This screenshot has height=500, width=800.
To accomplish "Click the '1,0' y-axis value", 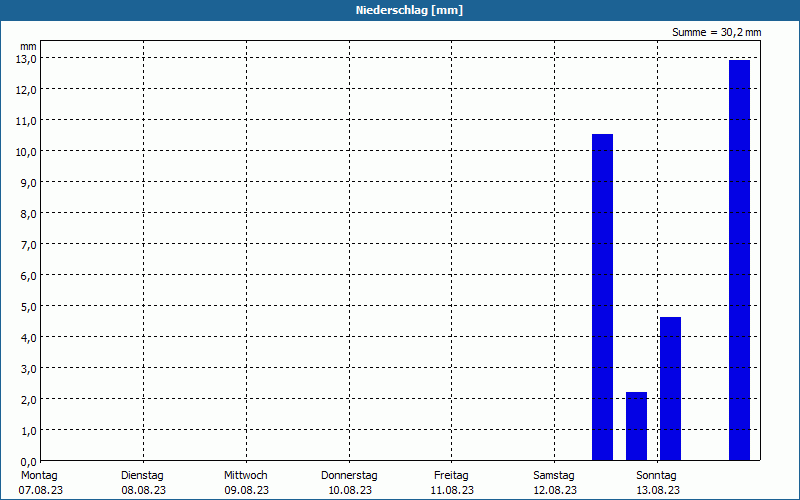I will coord(31,431).
